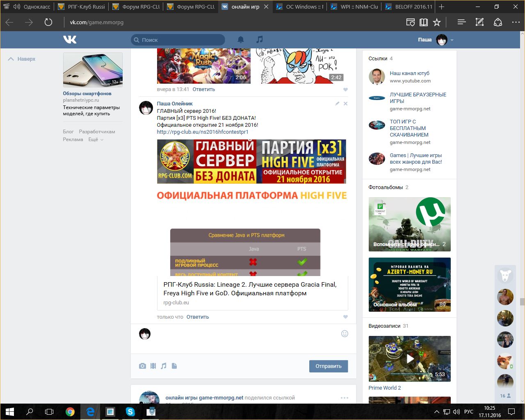Click the page vertical scrollbar thumb
The image size is (525, 420).
(522, 302)
